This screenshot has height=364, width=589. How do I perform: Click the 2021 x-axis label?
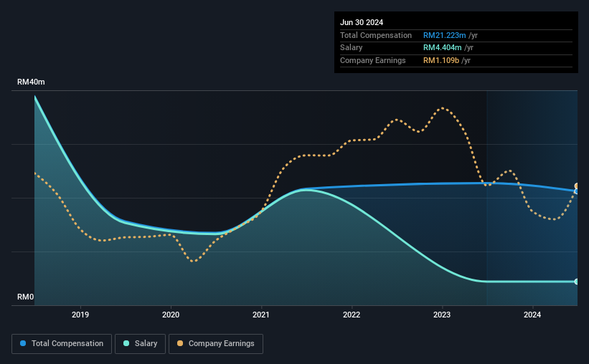tap(261, 315)
